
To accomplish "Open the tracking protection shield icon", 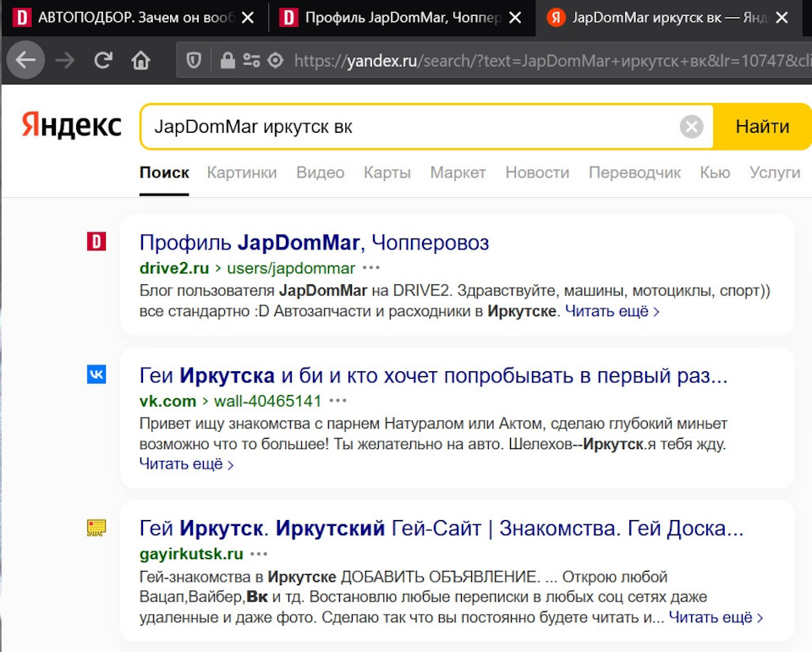I will 194,61.
